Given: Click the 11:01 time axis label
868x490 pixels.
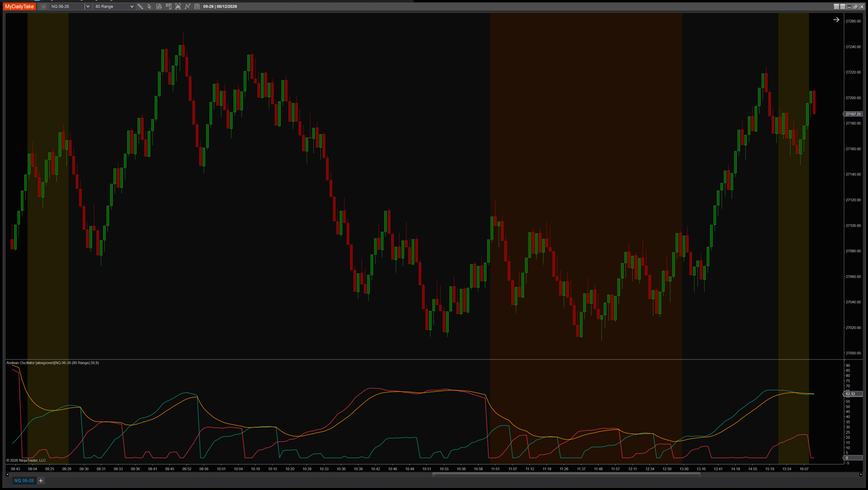Looking at the screenshot, I should coord(495,469).
